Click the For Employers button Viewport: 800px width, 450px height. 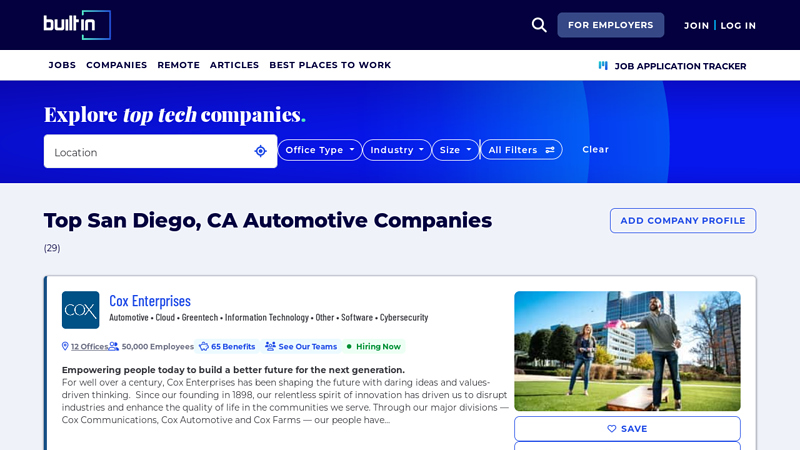pos(611,25)
